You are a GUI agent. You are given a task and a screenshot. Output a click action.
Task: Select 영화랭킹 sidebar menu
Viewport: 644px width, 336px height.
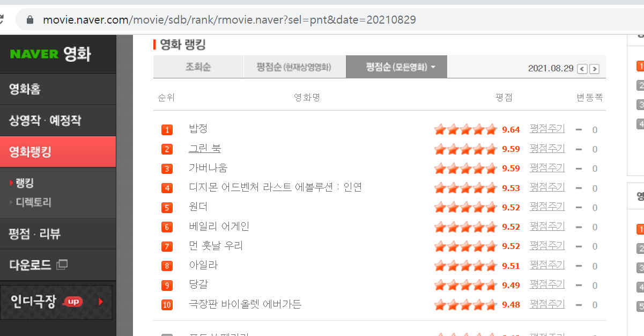pyautogui.click(x=58, y=152)
